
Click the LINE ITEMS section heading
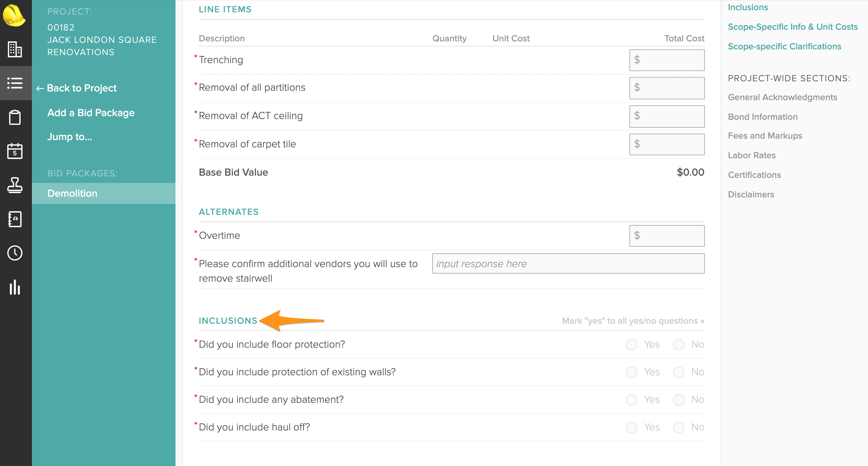[225, 9]
